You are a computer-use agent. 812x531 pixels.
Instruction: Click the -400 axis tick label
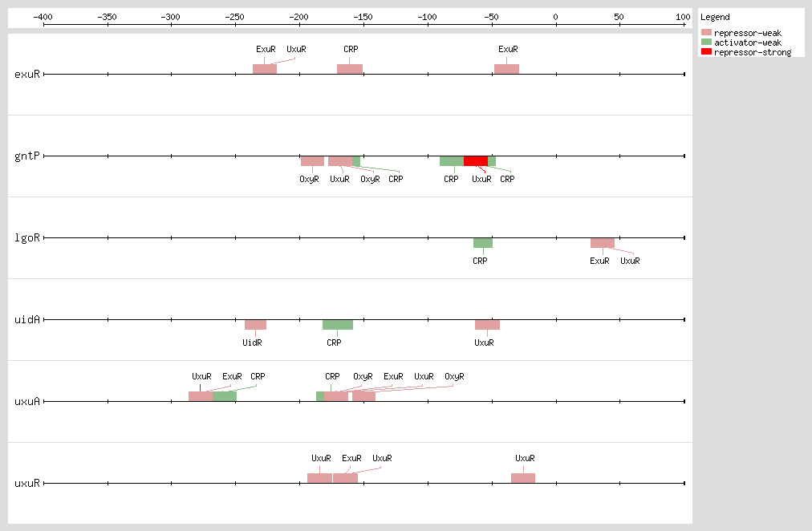[x=43, y=17]
